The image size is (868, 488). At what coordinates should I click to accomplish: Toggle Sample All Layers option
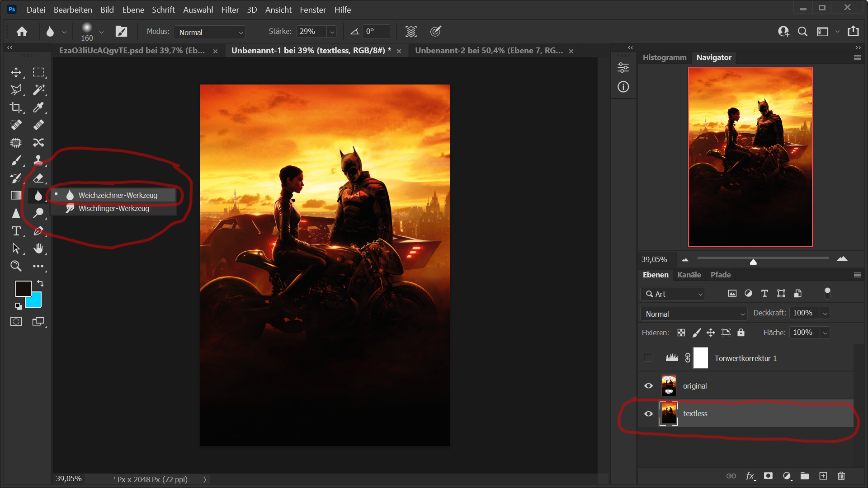point(411,32)
